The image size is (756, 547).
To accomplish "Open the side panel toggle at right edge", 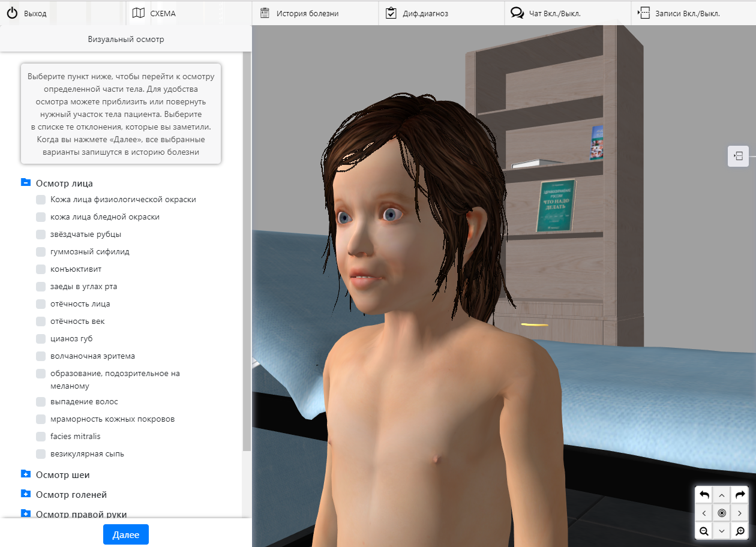I will pos(738,157).
